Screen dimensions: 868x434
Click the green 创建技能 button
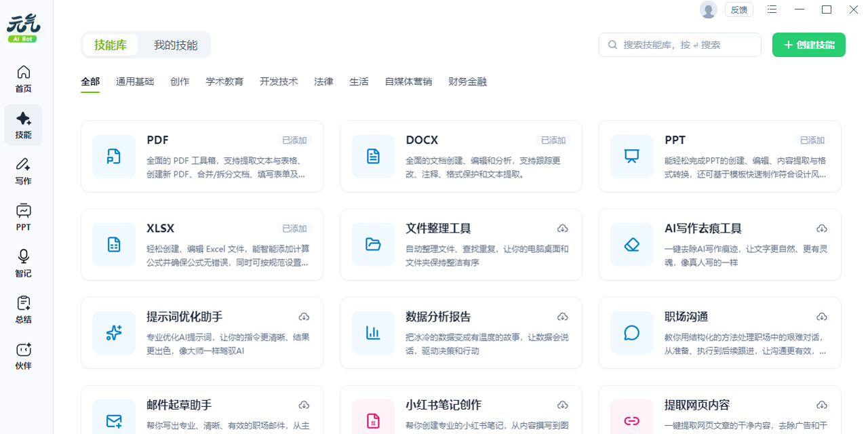click(808, 44)
